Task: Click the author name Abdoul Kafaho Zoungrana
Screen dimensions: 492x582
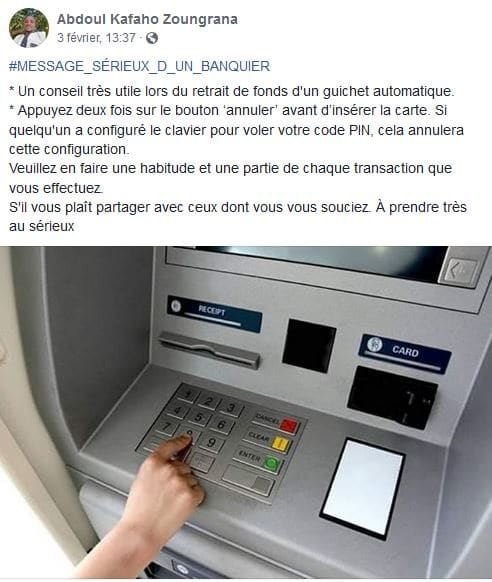Action: [147, 19]
